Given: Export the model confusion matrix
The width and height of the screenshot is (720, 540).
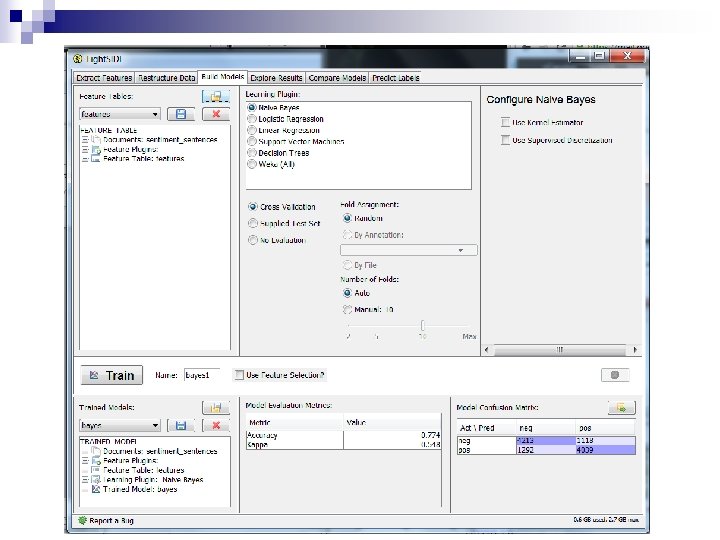Looking at the screenshot, I should click(621, 408).
